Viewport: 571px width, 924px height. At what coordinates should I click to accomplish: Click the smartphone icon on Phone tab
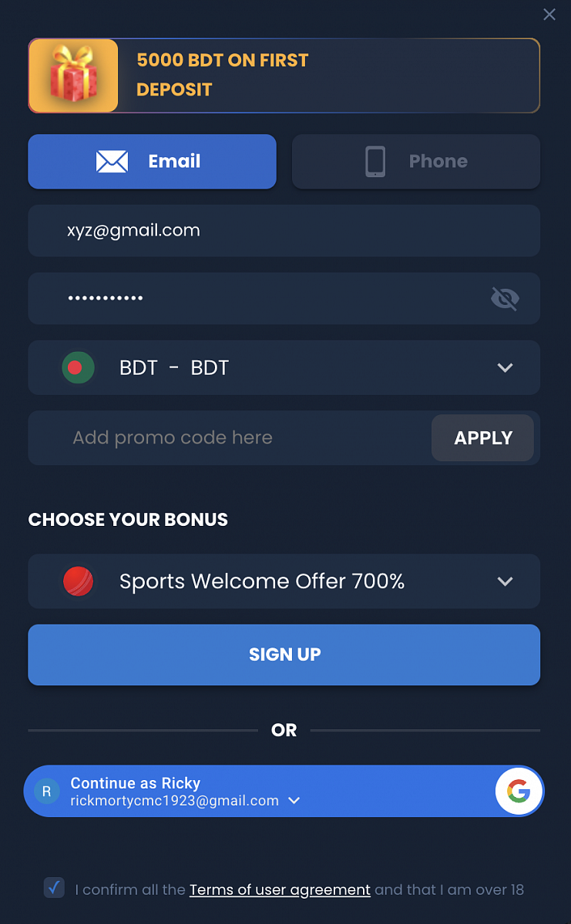pyautogui.click(x=375, y=161)
